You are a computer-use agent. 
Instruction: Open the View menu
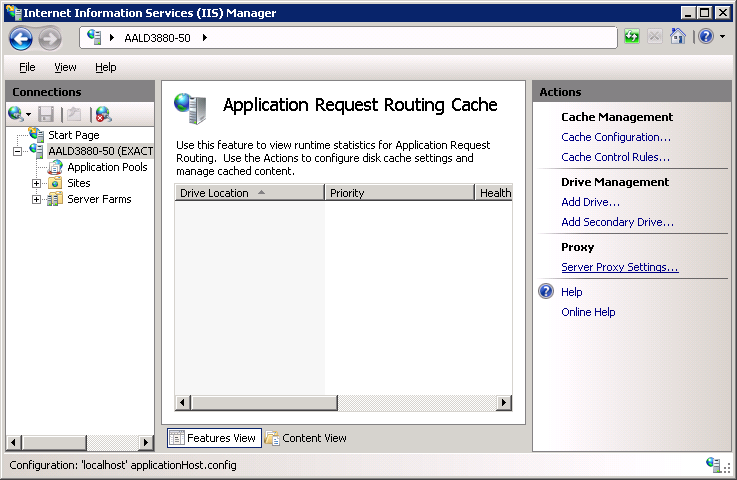coord(65,67)
